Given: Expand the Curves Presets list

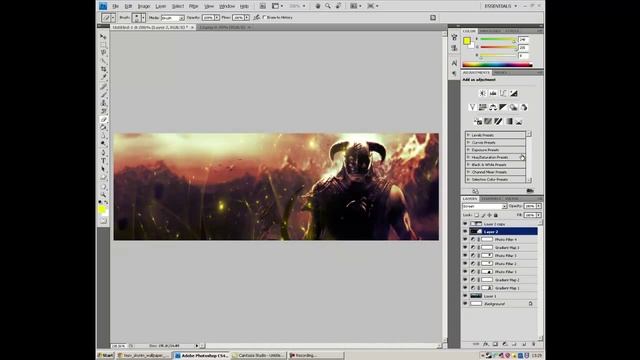Looking at the screenshot, I should click(x=468, y=142).
